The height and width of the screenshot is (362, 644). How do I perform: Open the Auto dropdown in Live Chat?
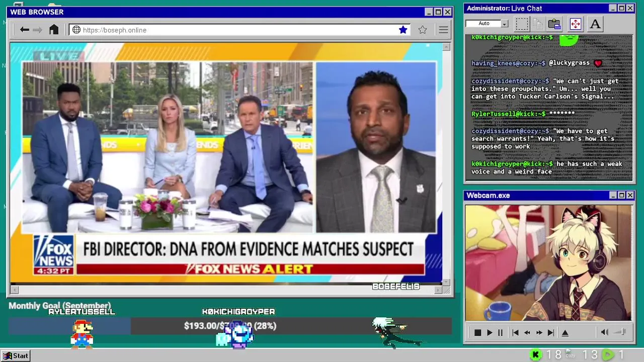(x=505, y=24)
